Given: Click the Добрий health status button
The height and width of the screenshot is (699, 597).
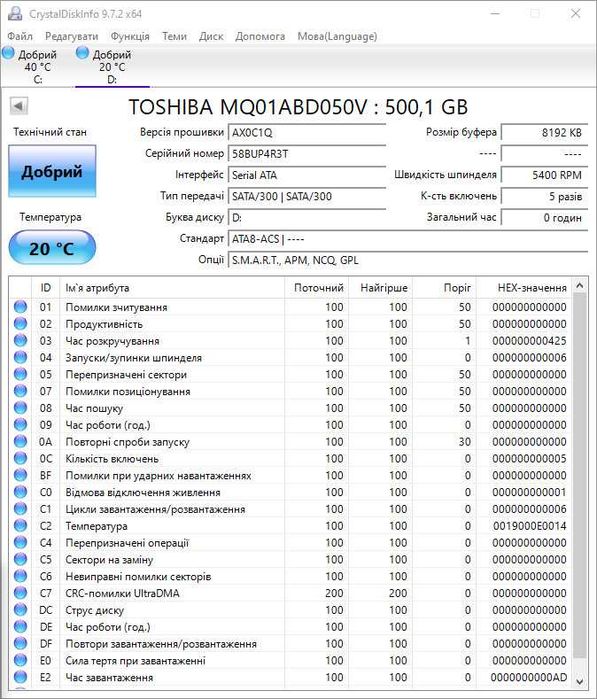Looking at the screenshot, I should coord(52,171).
